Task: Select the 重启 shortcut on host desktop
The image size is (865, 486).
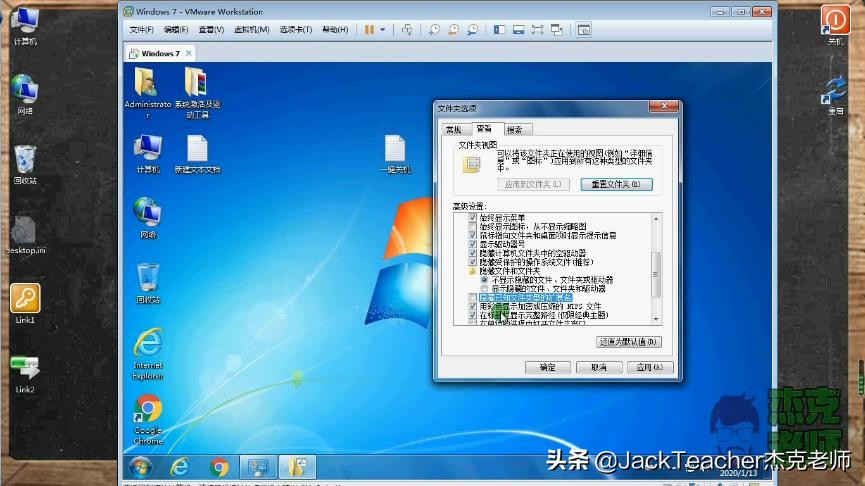Action: click(836, 95)
